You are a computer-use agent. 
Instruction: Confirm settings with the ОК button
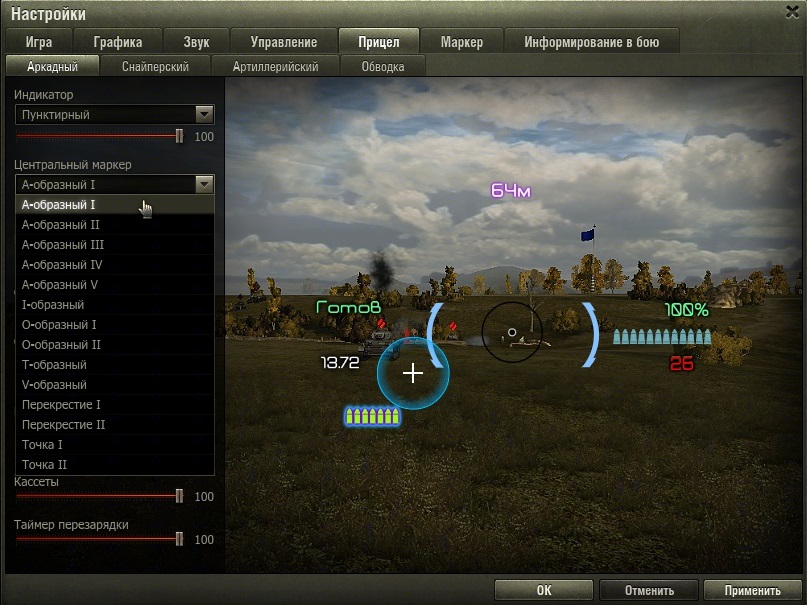coord(543,590)
